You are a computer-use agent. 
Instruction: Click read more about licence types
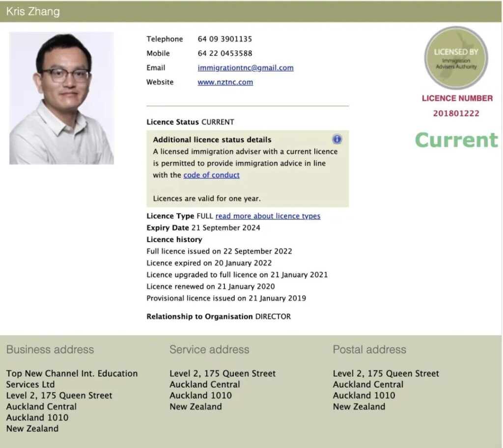coord(268,216)
